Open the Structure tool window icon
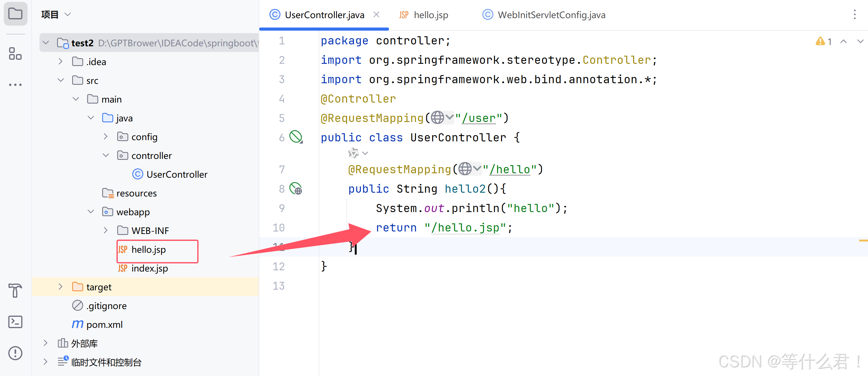 coord(15,53)
